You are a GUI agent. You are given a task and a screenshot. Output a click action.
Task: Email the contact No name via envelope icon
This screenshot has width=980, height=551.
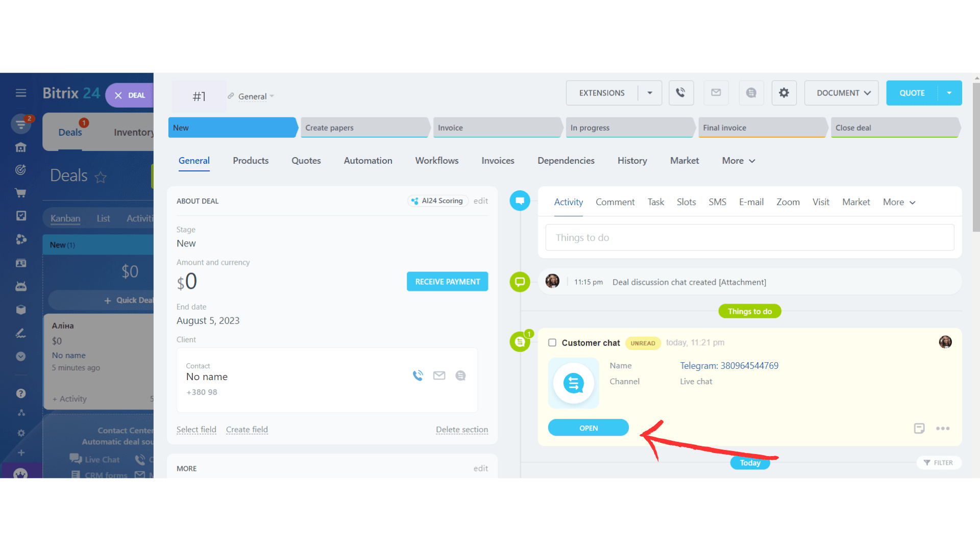[439, 375]
